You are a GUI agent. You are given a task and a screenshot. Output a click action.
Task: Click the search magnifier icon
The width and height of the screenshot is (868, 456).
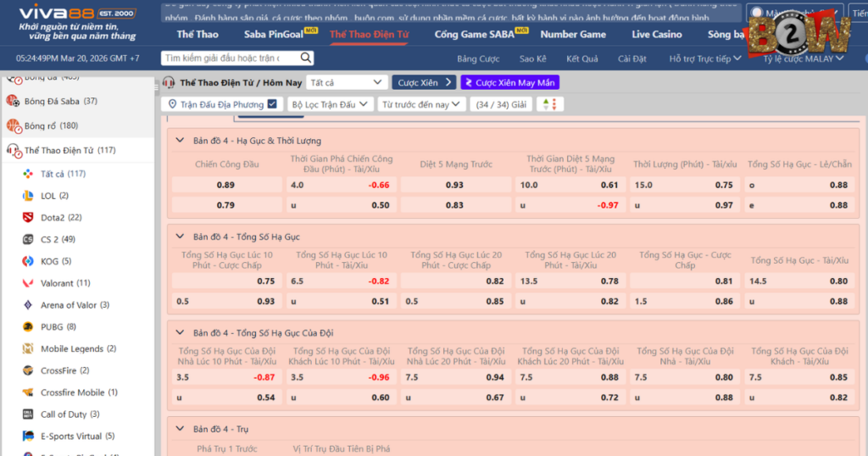point(305,58)
